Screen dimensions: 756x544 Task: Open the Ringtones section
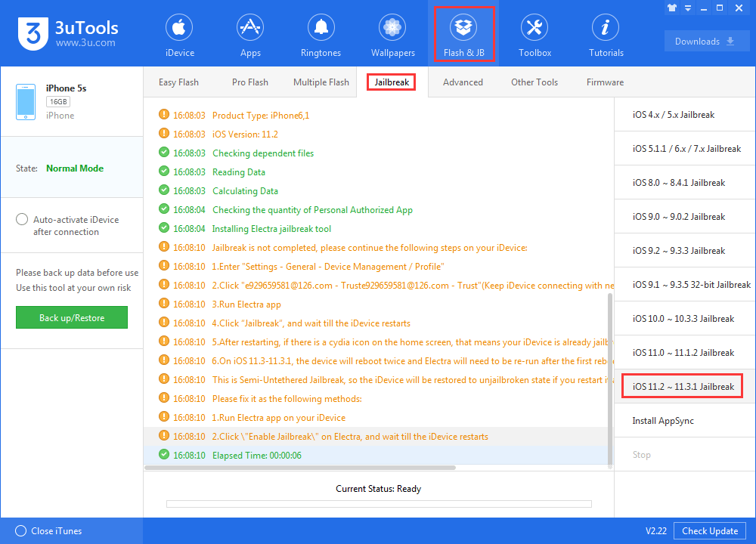click(x=321, y=35)
